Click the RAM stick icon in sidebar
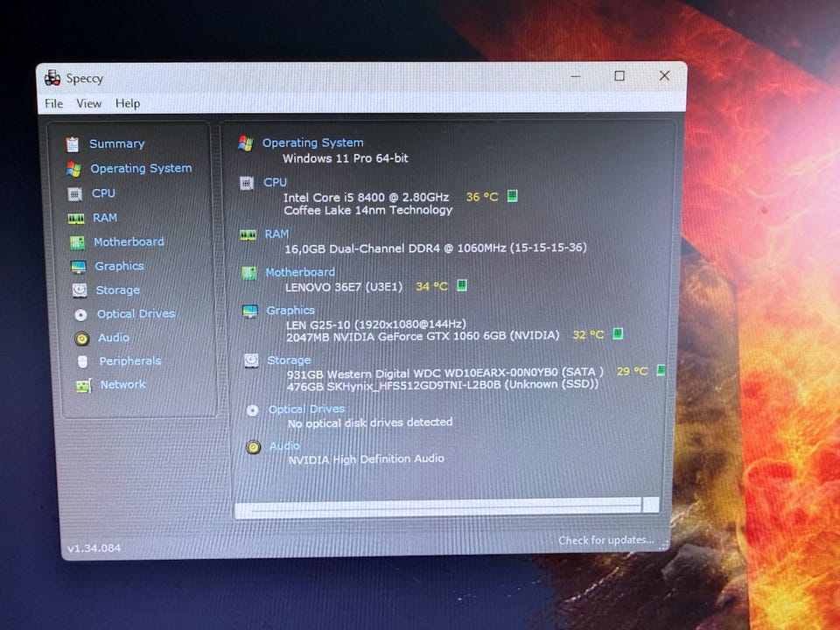 [x=75, y=218]
